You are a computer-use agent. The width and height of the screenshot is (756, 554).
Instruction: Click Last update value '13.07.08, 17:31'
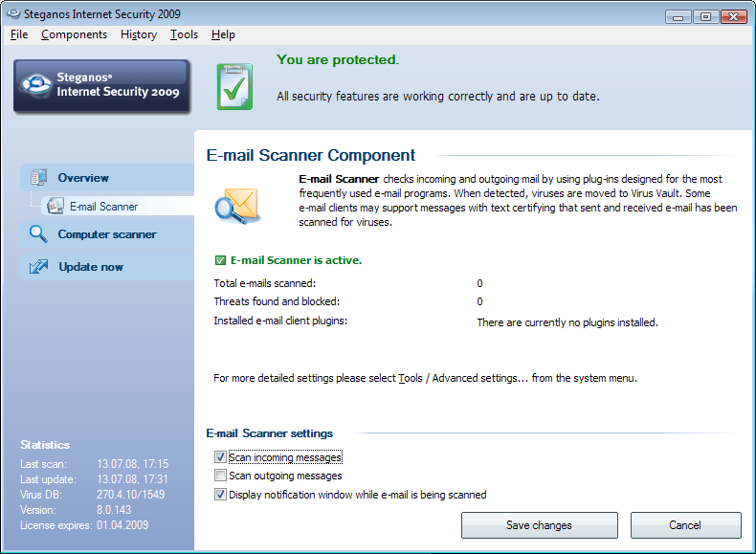[x=132, y=479]
